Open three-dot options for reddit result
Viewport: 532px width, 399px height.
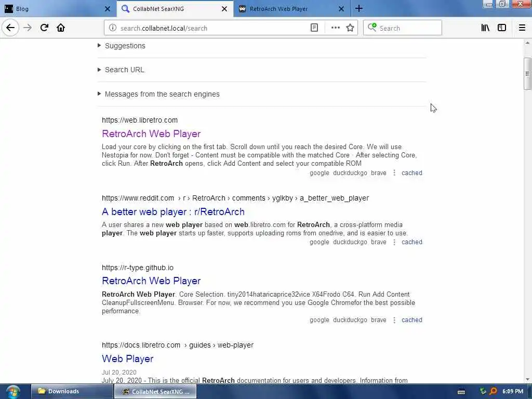(394, 242)
